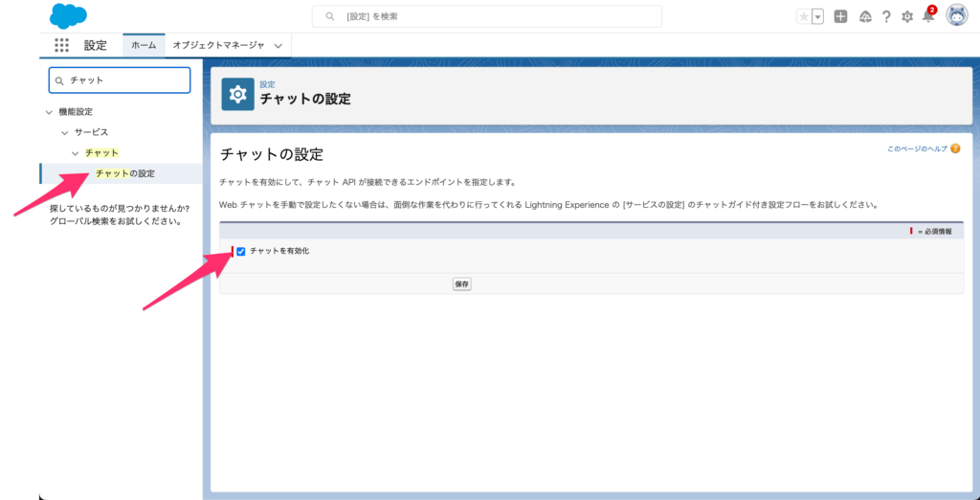Click the Salesforce cloud logo
This screenshot has height=500, width=980.
(68, 15)
